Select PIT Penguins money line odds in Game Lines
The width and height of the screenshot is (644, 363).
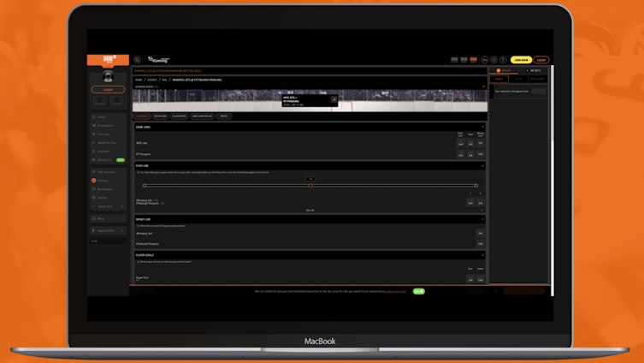click(480, 155)
